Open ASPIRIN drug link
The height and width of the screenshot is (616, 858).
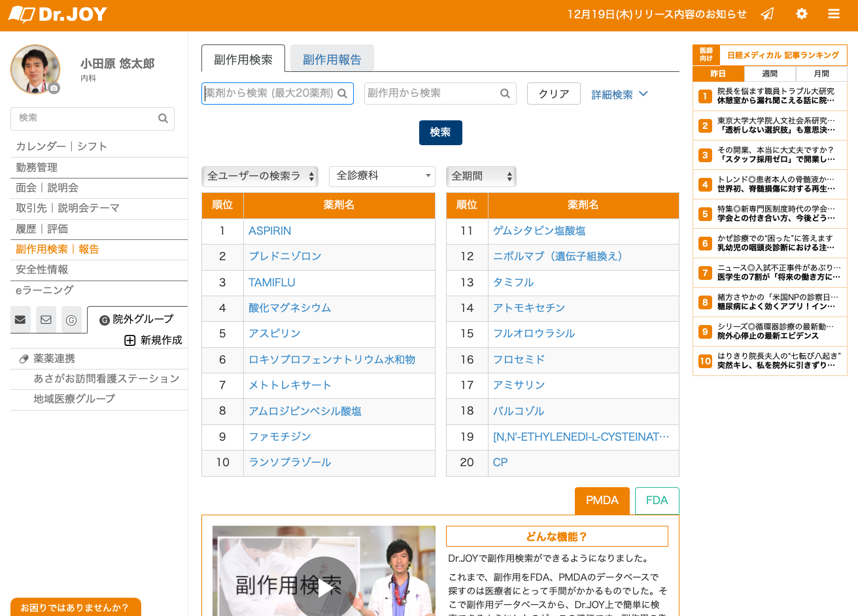269,231
